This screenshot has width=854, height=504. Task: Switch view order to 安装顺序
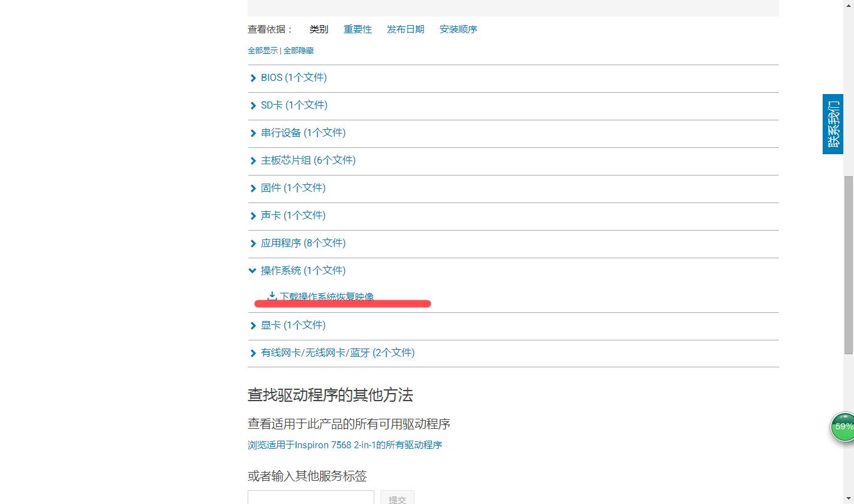point(458,29)
